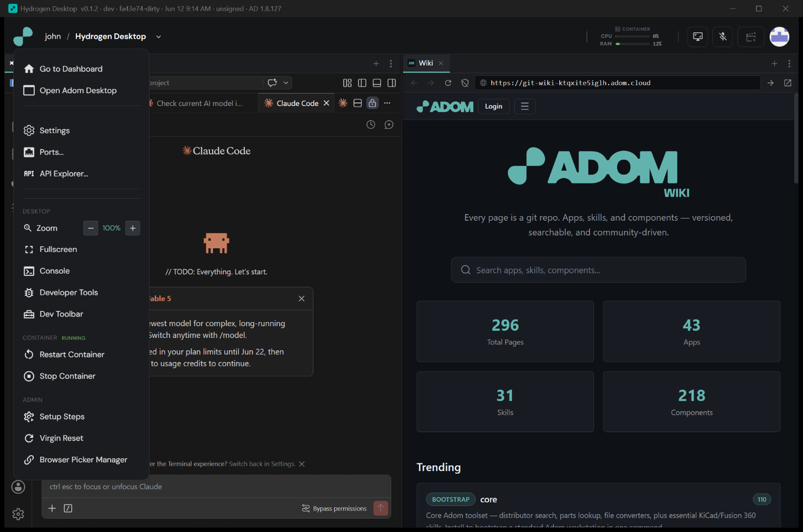This screenshot has height=532, width=803.
Task: Open the manage gear in activity bar
Action: (18, 514)
